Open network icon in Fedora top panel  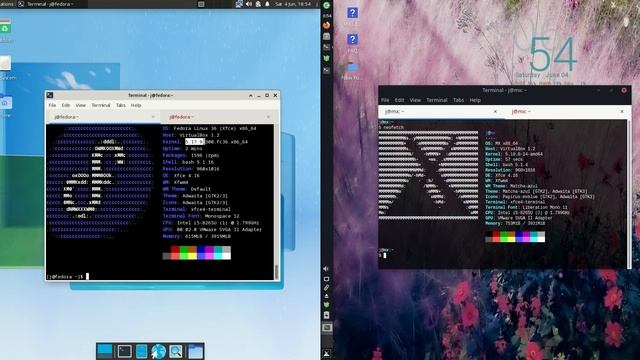pos(239,4)
